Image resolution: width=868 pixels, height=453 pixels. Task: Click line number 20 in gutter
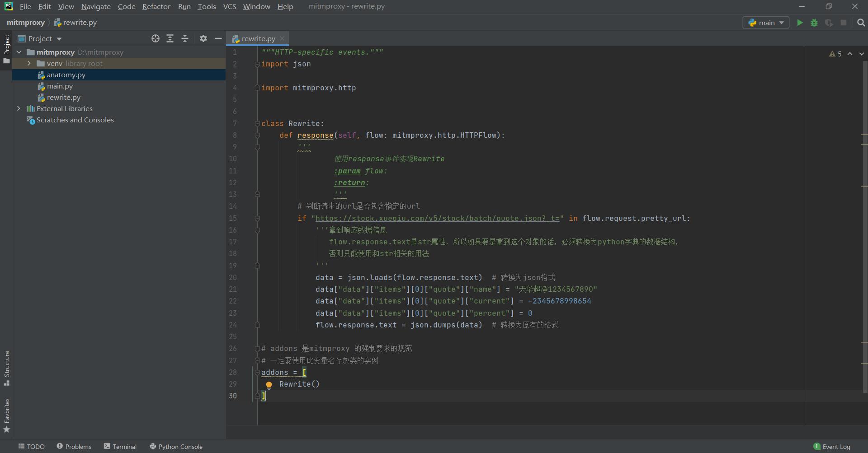232,278
